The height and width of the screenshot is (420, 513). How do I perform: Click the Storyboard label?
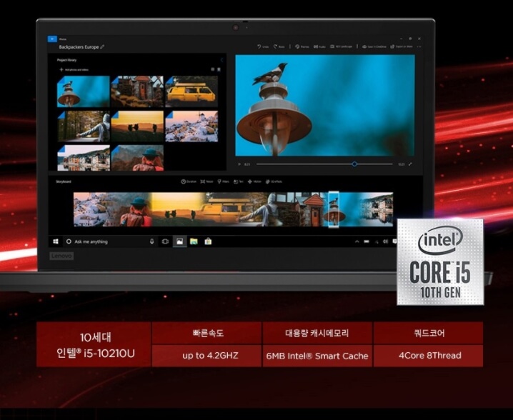click(x=64, y=181)
